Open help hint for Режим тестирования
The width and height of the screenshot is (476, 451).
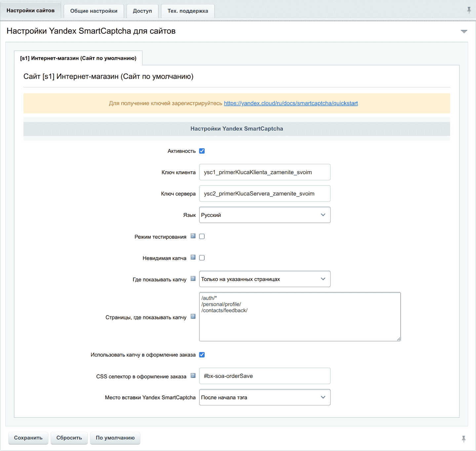click(x=193, y=236)
